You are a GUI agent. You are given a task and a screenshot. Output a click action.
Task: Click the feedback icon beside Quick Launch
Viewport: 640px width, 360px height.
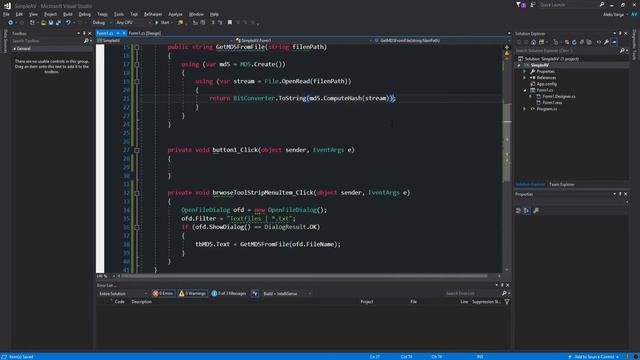[x=533, y=5]
